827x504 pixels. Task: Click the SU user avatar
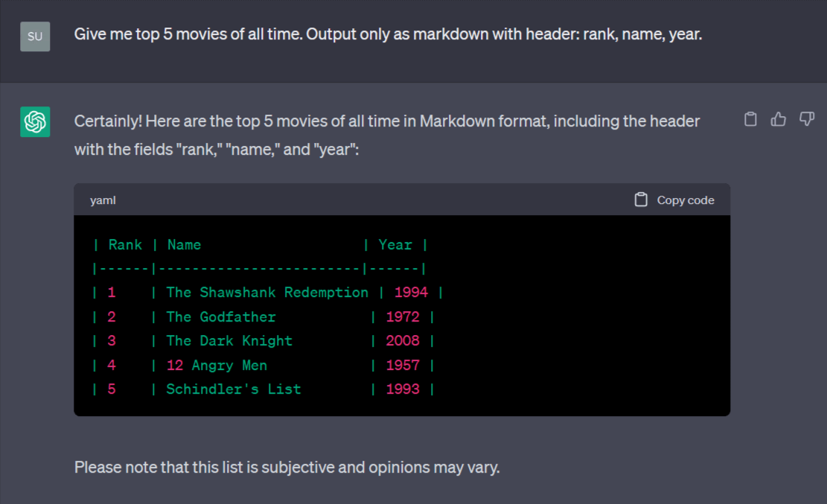35,36
